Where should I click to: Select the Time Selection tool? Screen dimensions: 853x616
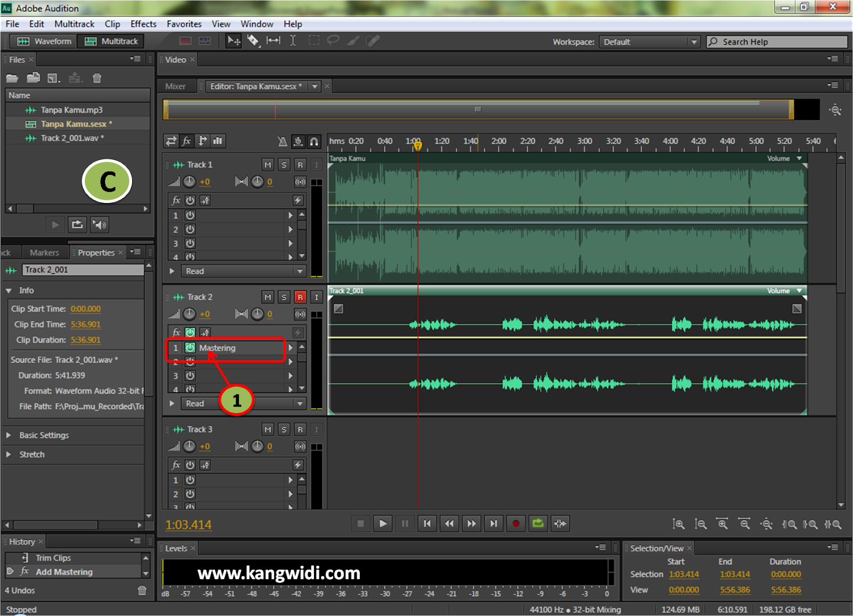293,40
